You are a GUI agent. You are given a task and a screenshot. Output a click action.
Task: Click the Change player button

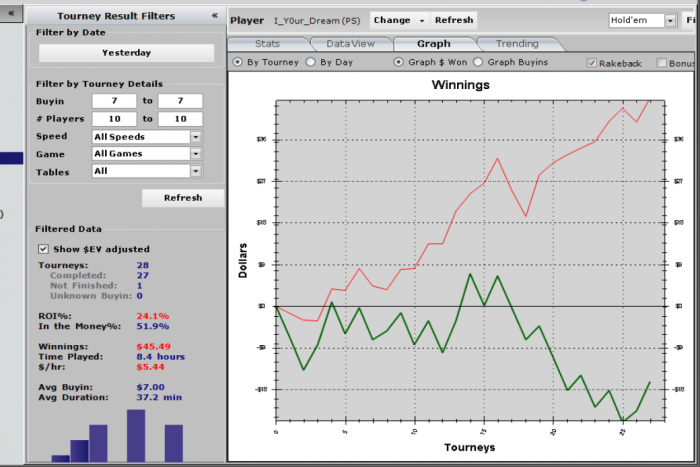pos(399,20)
